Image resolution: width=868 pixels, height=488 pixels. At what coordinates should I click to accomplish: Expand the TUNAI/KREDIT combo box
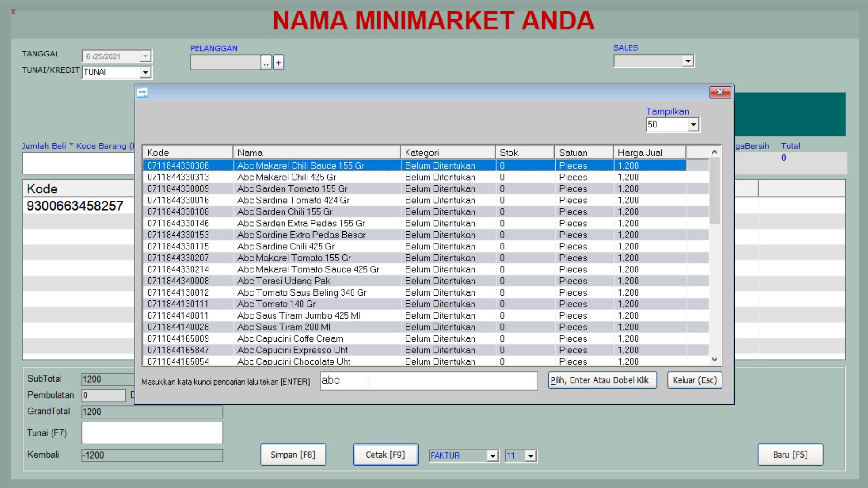[x=145, y=72]
